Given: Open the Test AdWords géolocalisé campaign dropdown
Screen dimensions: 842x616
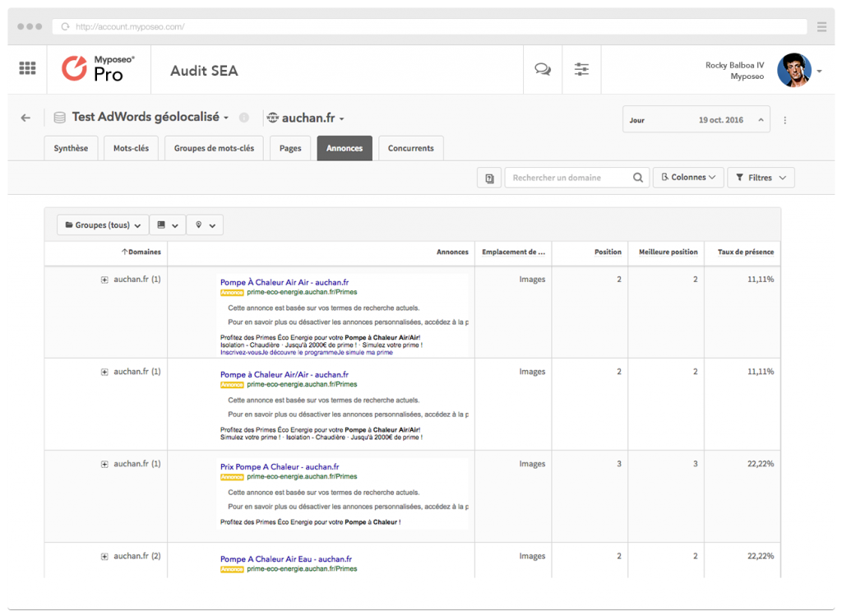Looking at the screenshot, I should coord(150,117).
